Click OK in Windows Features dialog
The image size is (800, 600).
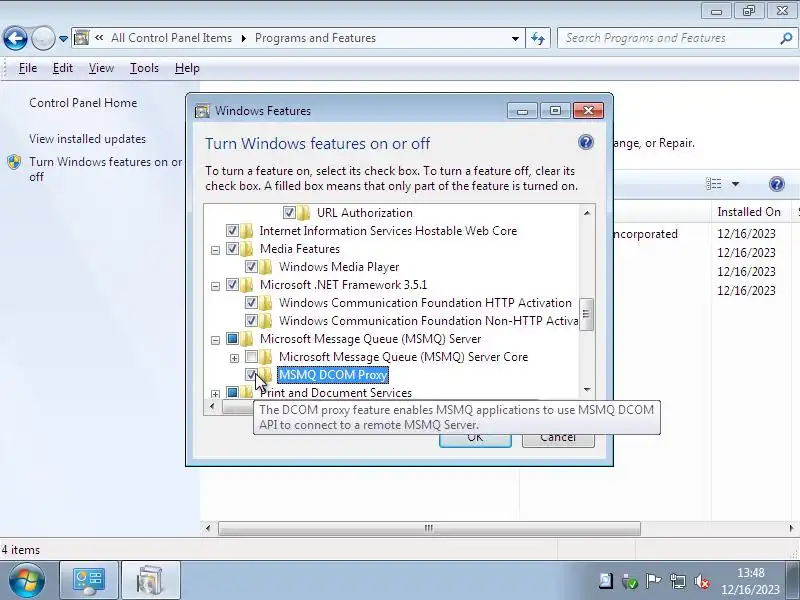click(x=475, y=438)
